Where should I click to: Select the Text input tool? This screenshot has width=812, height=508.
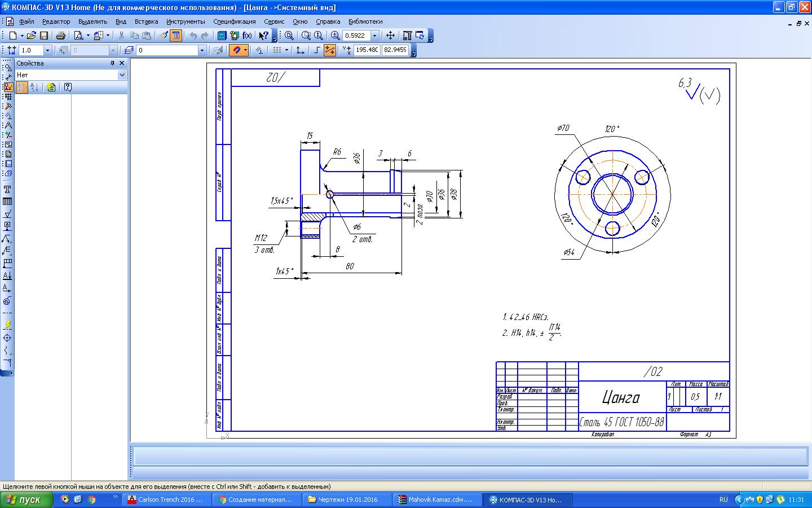[7, 190]
